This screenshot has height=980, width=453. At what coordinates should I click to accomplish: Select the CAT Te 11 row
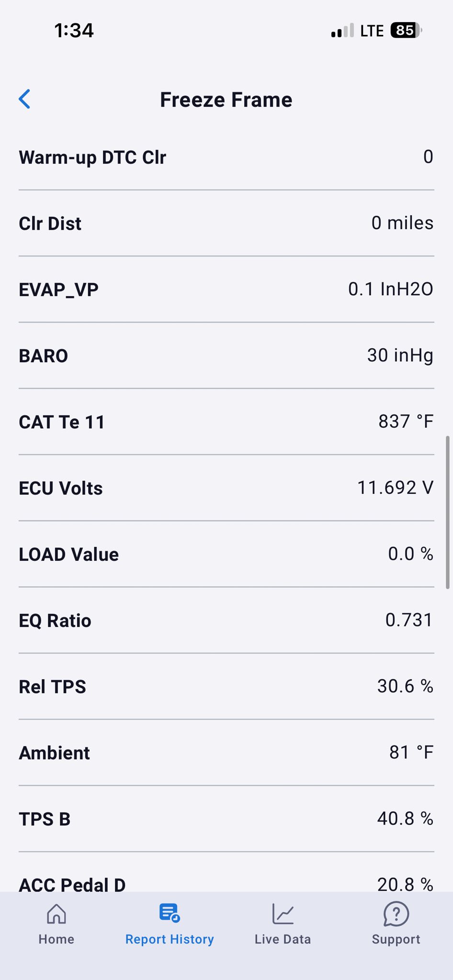click(226, 422)
